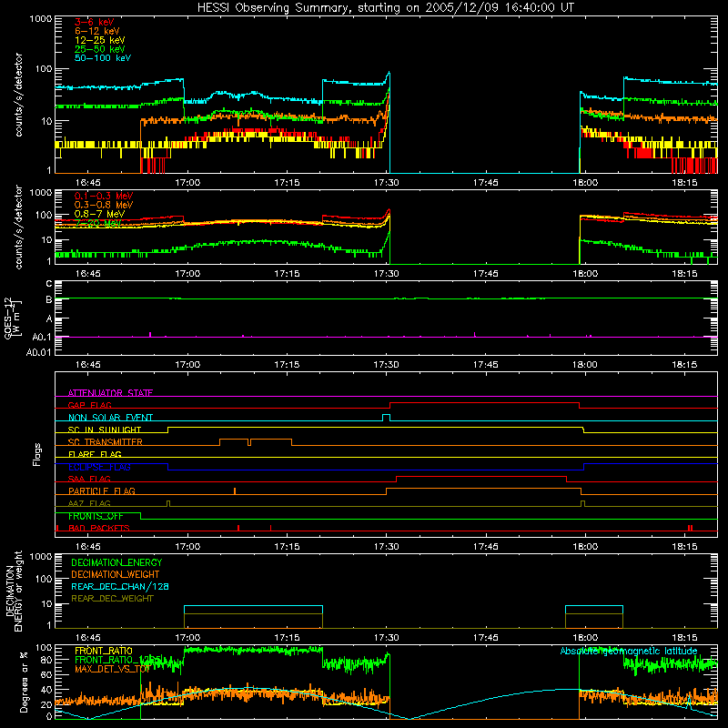Screen dimensions: 728x728
Task: Click the 0.3-0.8 MeV legend label
Action: (x=104, y=205)
